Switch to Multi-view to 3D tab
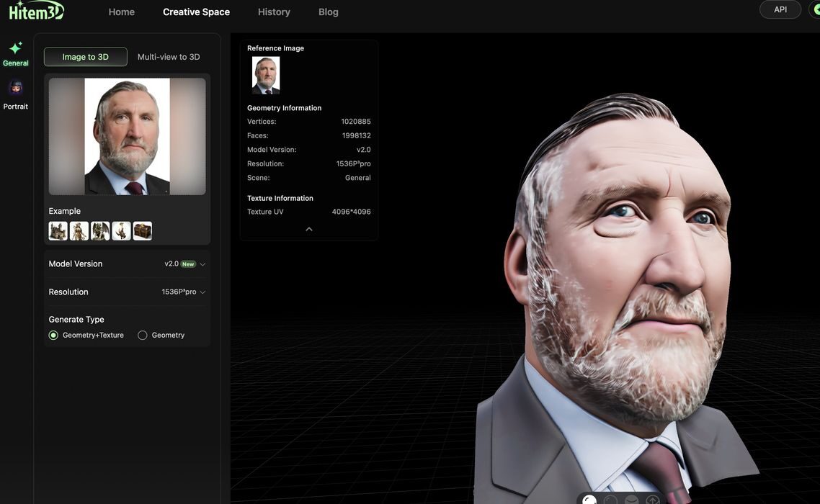Image resolution: width=820 pixels, height=504 pixels. coord(169,57)
